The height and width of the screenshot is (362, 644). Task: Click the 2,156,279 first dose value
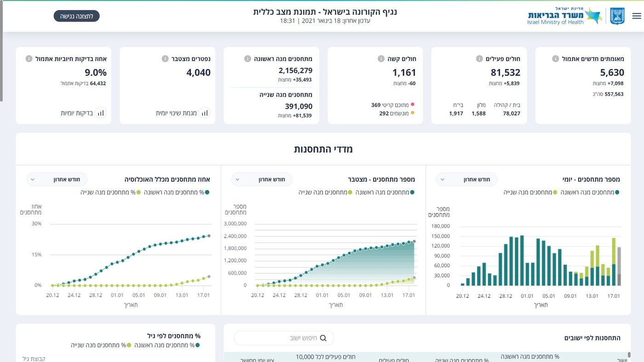295,70
